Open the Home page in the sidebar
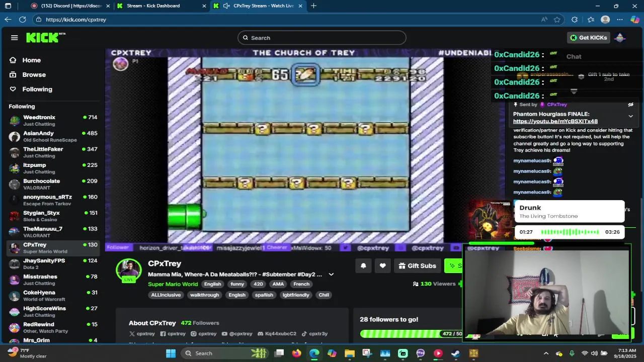Image resolution: width=644 pixels, height=362 pixels. [x=31, y=60]
